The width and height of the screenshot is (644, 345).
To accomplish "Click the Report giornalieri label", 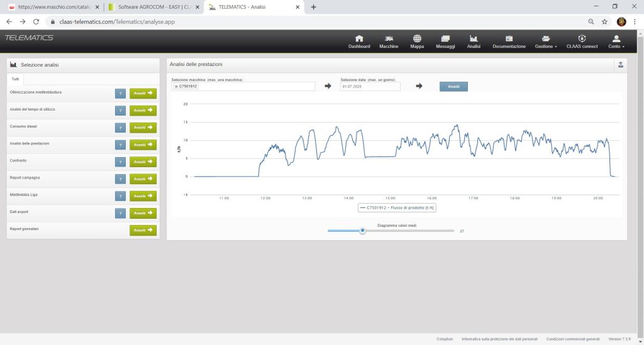I will [25, 229].
